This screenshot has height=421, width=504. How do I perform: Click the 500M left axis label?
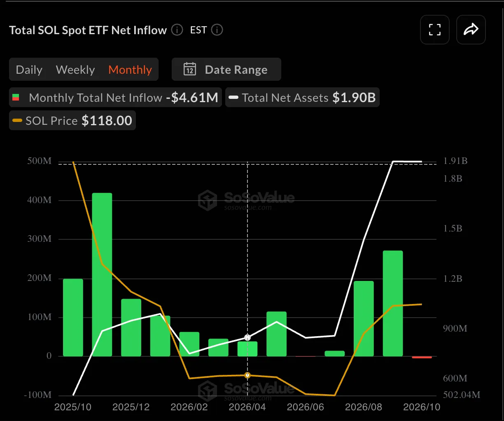coord(40,161)
